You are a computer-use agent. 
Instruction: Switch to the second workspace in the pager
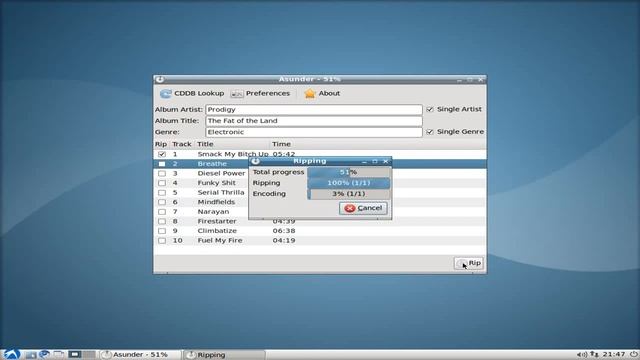(89, 354)
